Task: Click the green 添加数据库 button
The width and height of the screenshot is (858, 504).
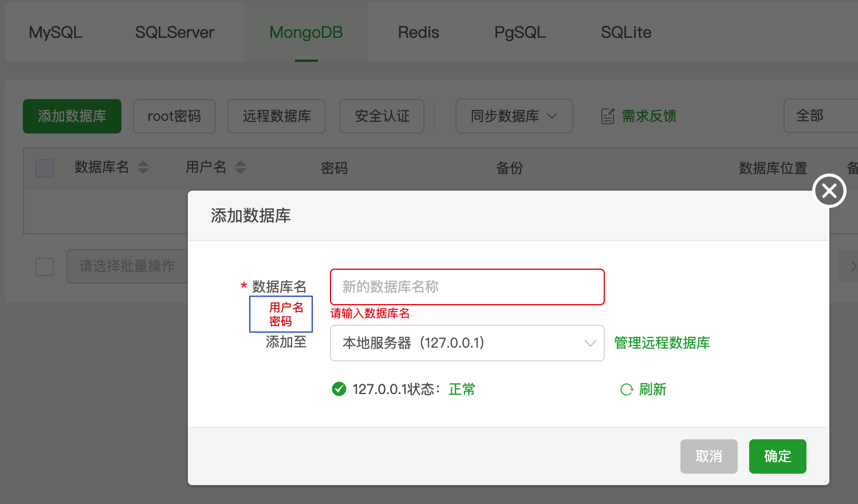Action: point(72,116)
